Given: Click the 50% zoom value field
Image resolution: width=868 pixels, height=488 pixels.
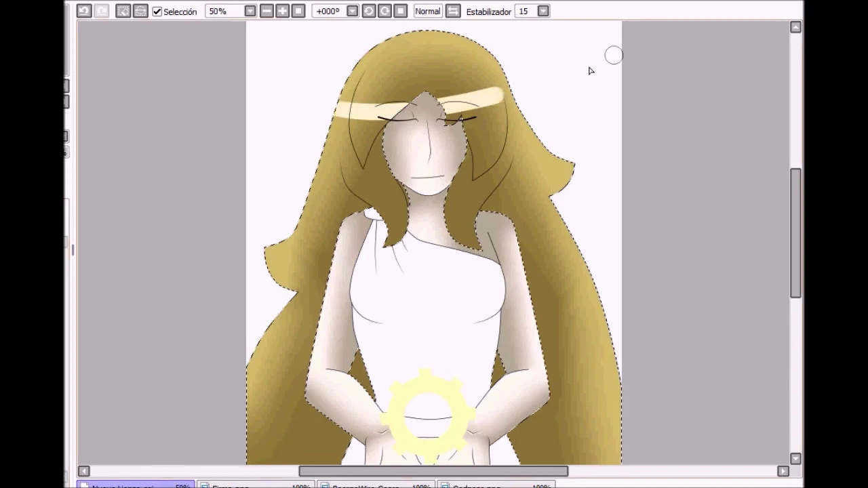Looking at the screenshot, I should point(224,11).
